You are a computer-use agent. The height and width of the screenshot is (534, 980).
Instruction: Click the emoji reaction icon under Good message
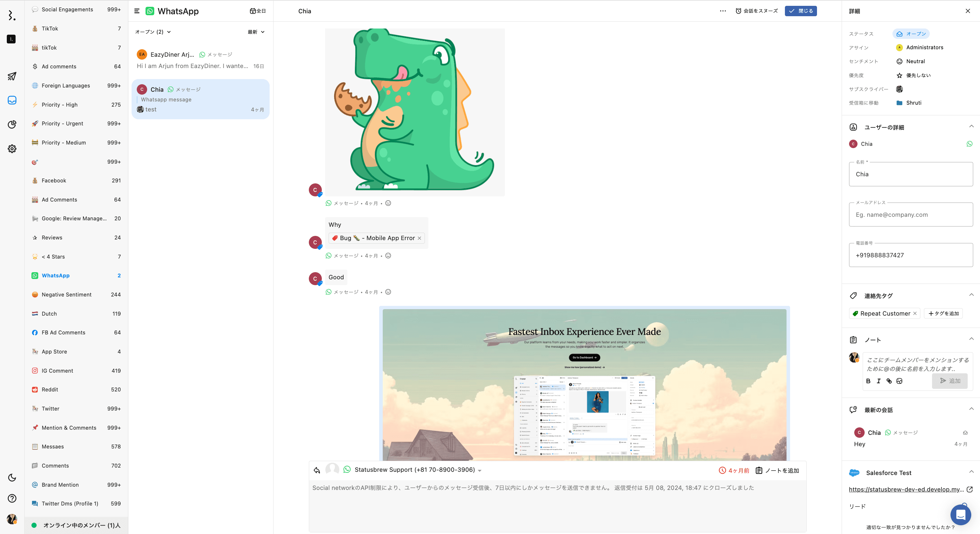point(388,292)
